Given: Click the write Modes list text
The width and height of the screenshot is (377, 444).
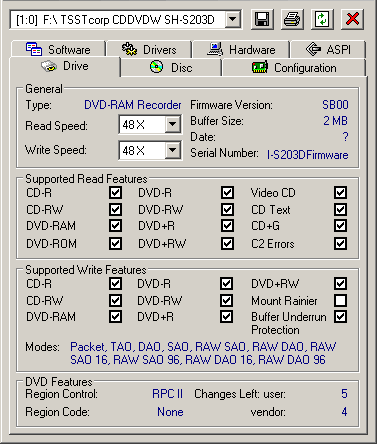Looking at the screenshot, I should [203, 353].
